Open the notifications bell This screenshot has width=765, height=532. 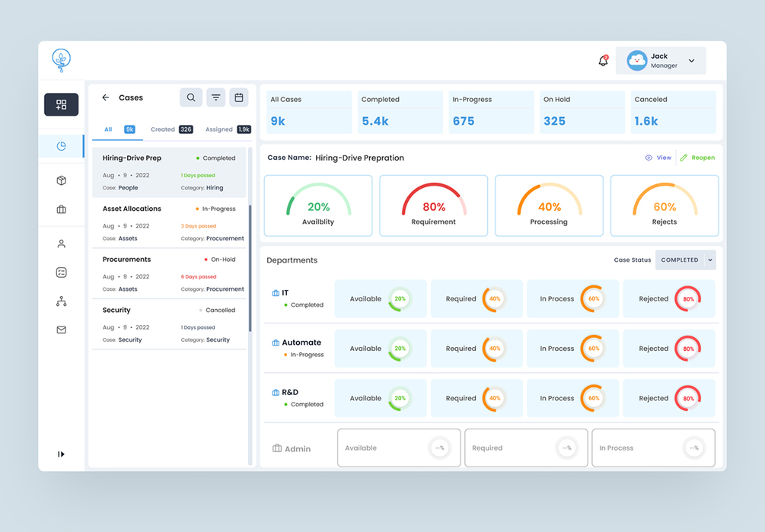(x=604, y=60)
